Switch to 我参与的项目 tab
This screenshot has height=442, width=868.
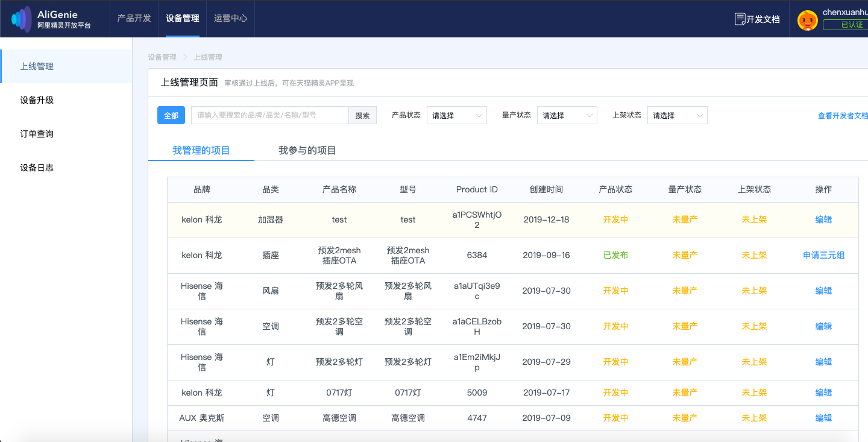point(307,150)
